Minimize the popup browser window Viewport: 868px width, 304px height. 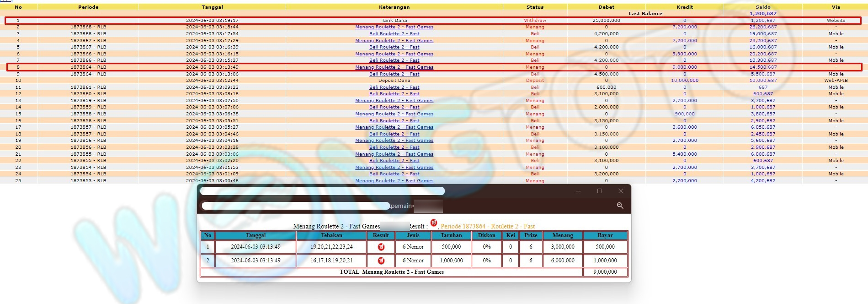[x=578, y=191]
